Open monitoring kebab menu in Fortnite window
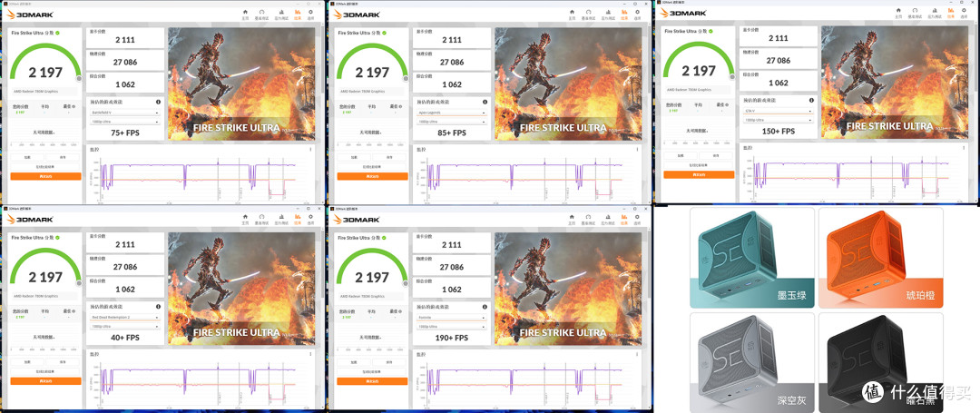 tap(638, 354)
